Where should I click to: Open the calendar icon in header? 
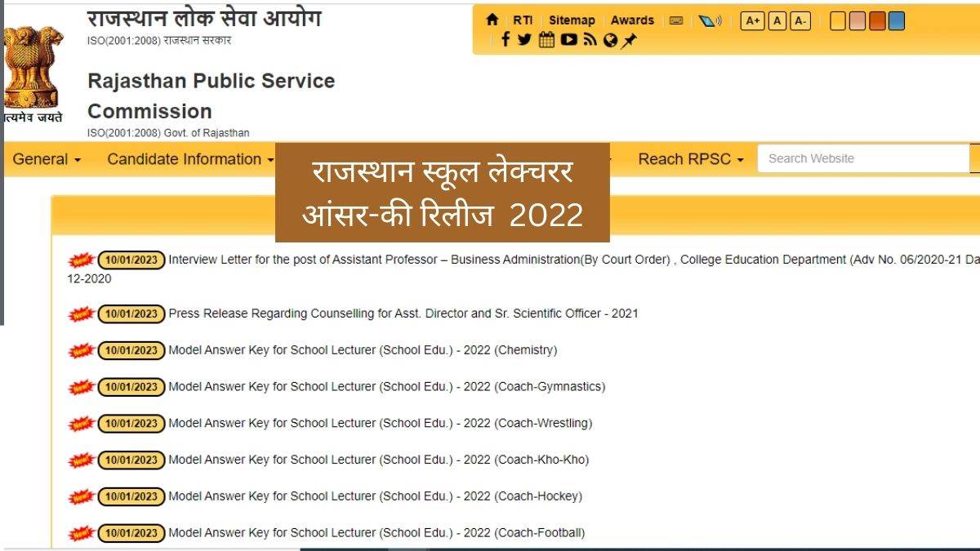[546, 39]
